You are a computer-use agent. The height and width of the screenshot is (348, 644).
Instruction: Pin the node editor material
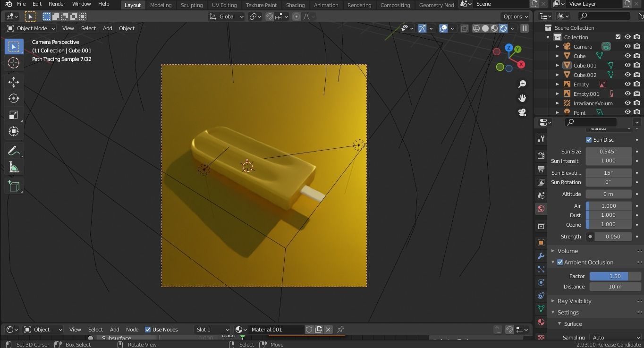point(340,330)
